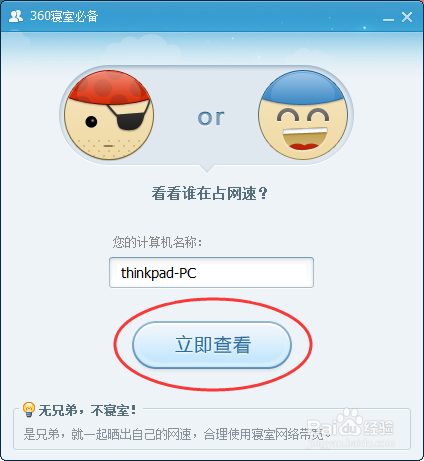Click the 您的计算机名称 label

pos(157,242)
